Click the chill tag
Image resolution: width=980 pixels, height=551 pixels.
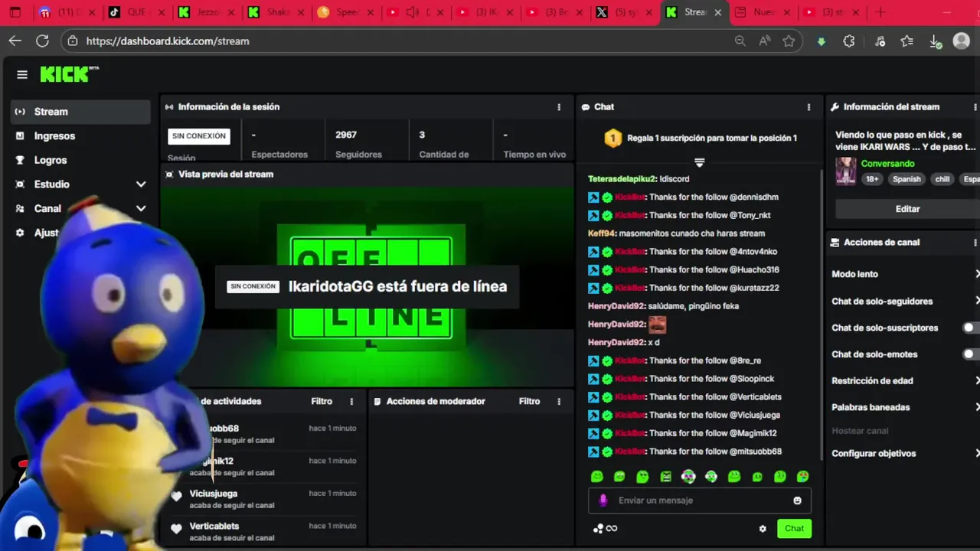[942, 179]
